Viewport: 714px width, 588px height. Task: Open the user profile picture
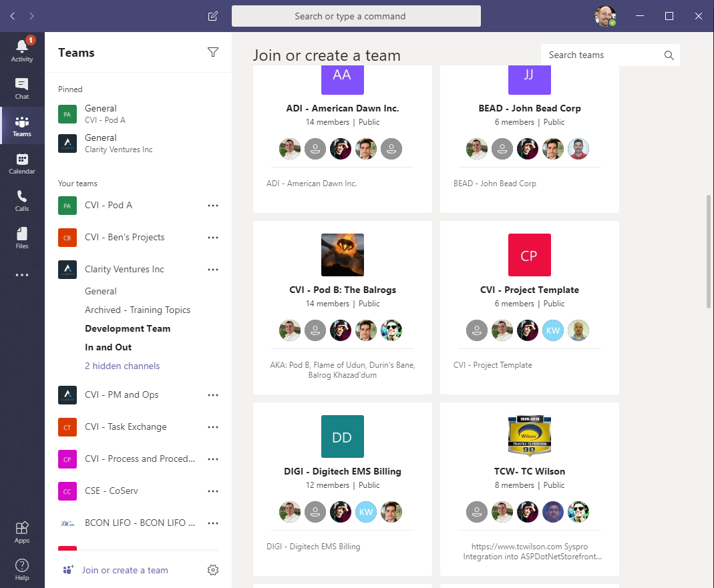pos(605,17)
